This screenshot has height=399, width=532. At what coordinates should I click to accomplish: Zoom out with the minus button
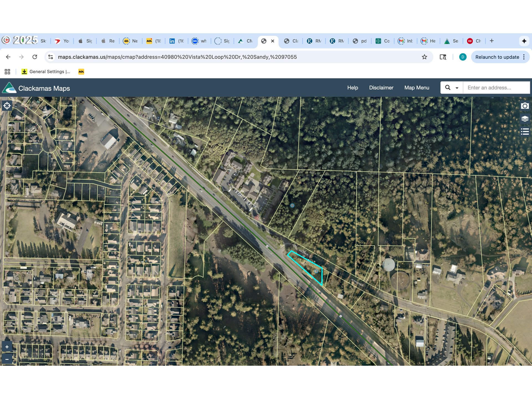coord(7,359)
